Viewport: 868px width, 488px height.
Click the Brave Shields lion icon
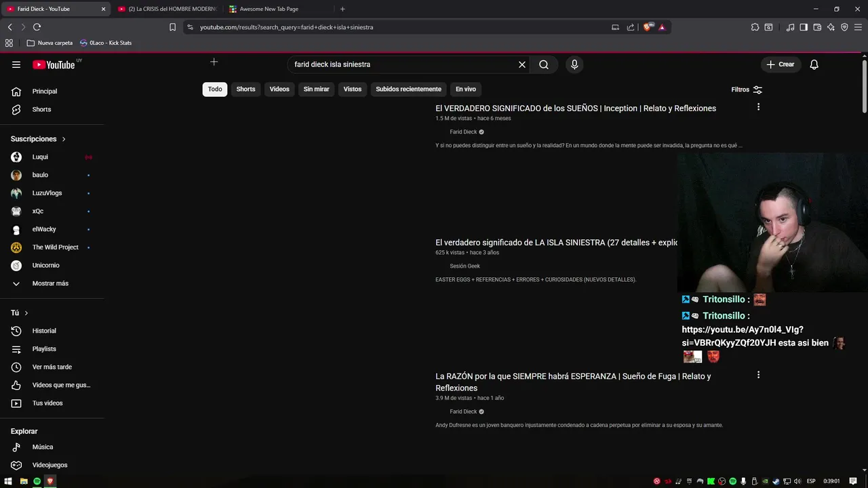point(648,27)
